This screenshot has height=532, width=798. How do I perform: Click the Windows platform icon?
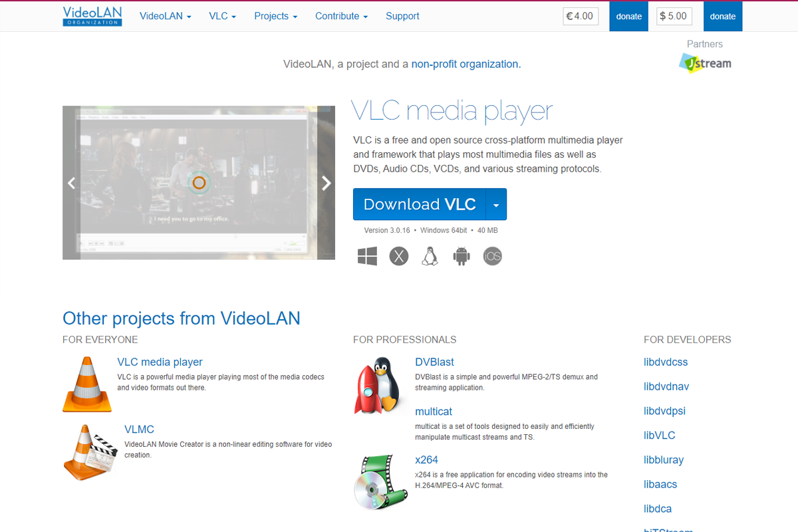[x=367, y=256]
